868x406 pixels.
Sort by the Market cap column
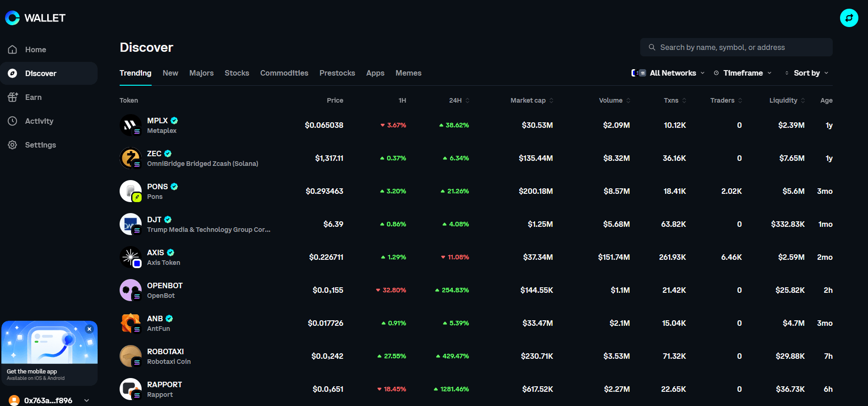532,100
